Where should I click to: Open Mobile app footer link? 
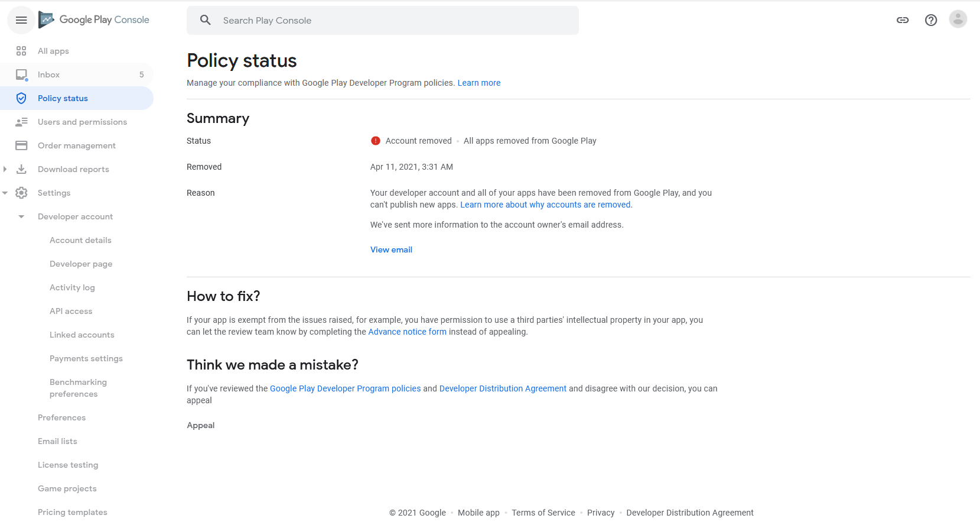pyautogui.click(x=478, y=513)
